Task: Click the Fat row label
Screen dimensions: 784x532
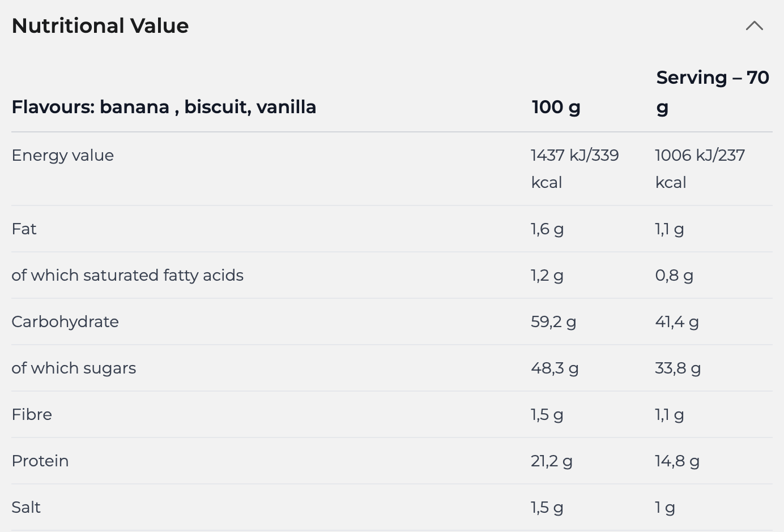Action: pos(24,229)
